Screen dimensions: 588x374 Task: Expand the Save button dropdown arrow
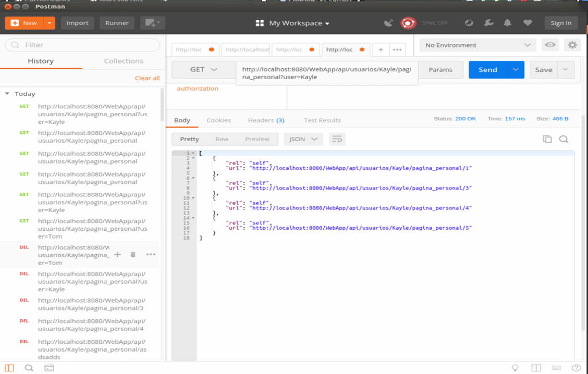[566, 70]
